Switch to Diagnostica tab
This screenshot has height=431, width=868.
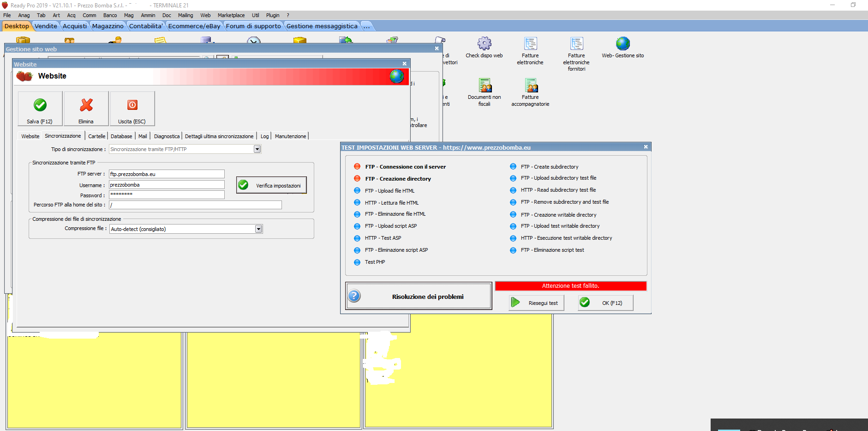coord(167,136)
